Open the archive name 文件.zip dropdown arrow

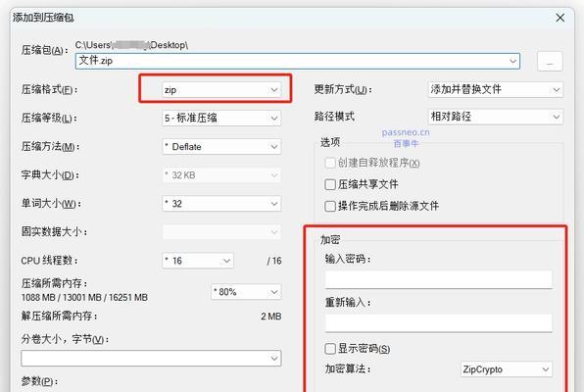tap(512, 61)
